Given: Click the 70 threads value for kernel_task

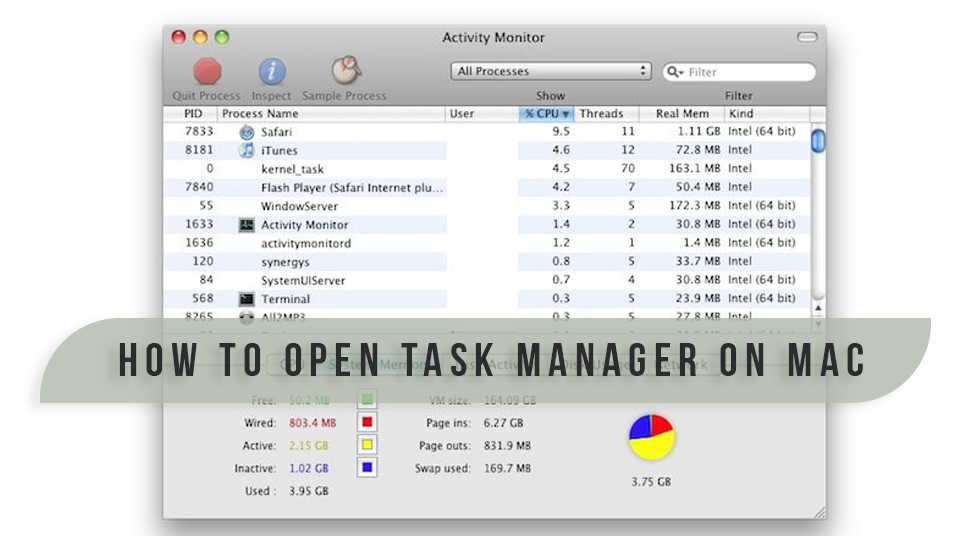Looking at the screenshot, I should (628, 168).
